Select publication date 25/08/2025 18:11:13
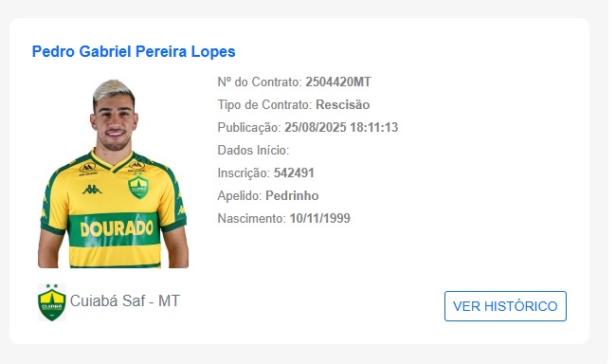This screenshot has height=364, width=616. pyautogui.click(x=341, y=127)
